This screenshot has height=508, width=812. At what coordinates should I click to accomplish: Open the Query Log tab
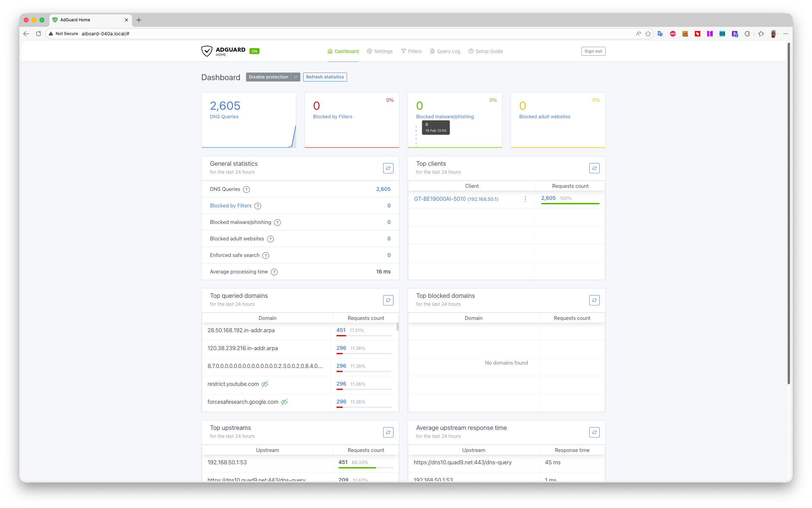click(445, 51)
